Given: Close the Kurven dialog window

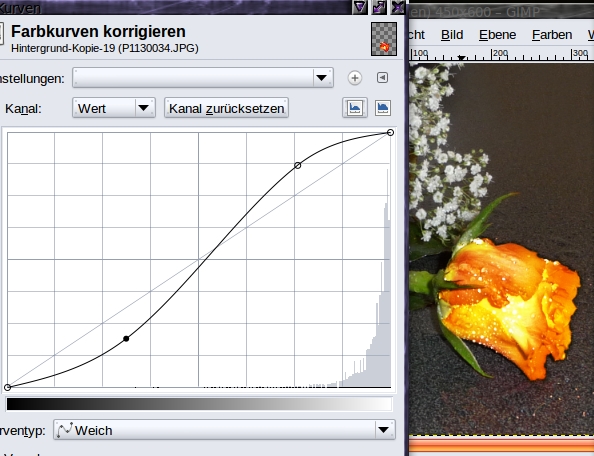Looking at the screenshot, I should point(398,7).
